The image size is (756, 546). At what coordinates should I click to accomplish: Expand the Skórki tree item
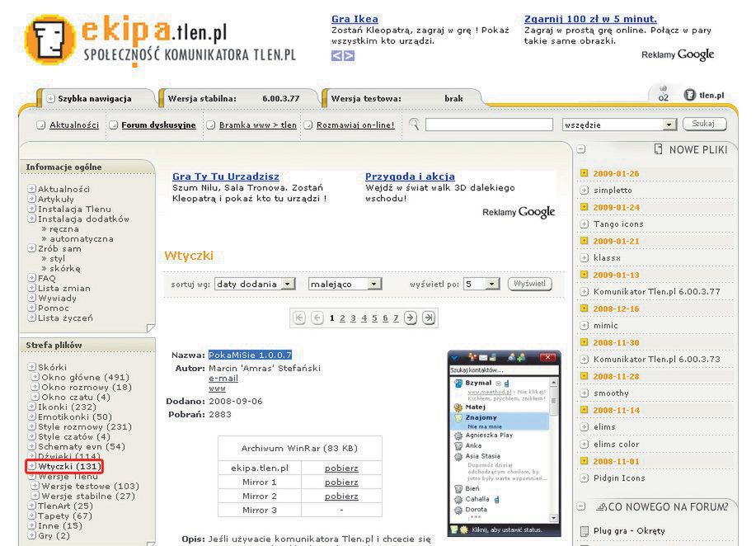[x=32, y=366]
